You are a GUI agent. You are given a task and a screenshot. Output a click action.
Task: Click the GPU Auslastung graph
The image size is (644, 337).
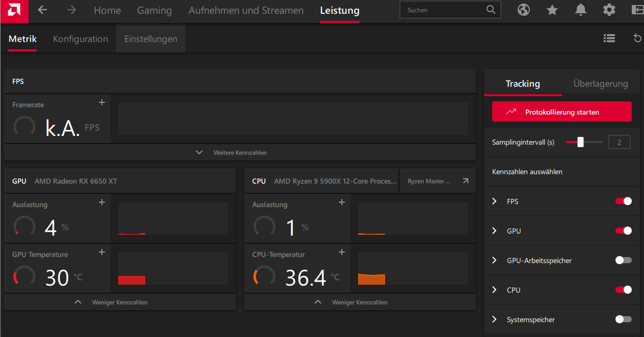[x=173, y=218]
